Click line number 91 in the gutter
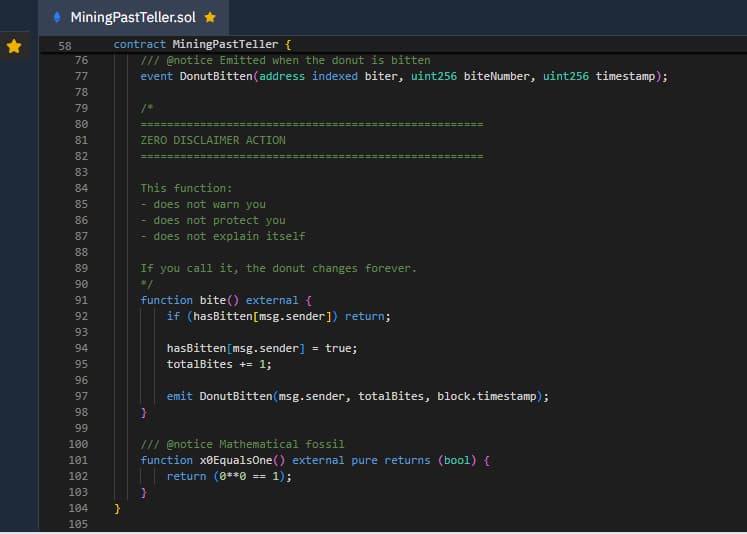Viewport: 747px width, 534px height. [81, 300]
